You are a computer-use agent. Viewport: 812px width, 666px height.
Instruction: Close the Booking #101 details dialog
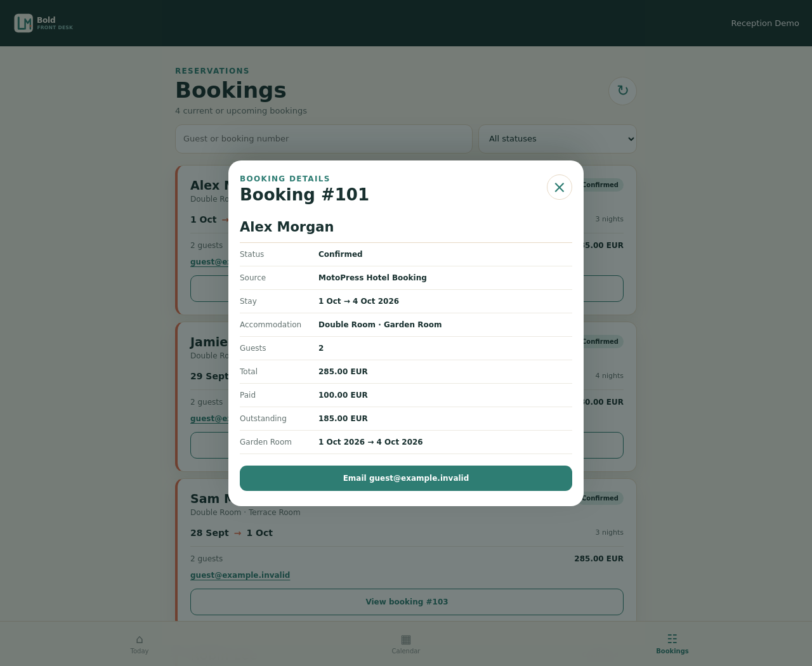pos(560,187)
